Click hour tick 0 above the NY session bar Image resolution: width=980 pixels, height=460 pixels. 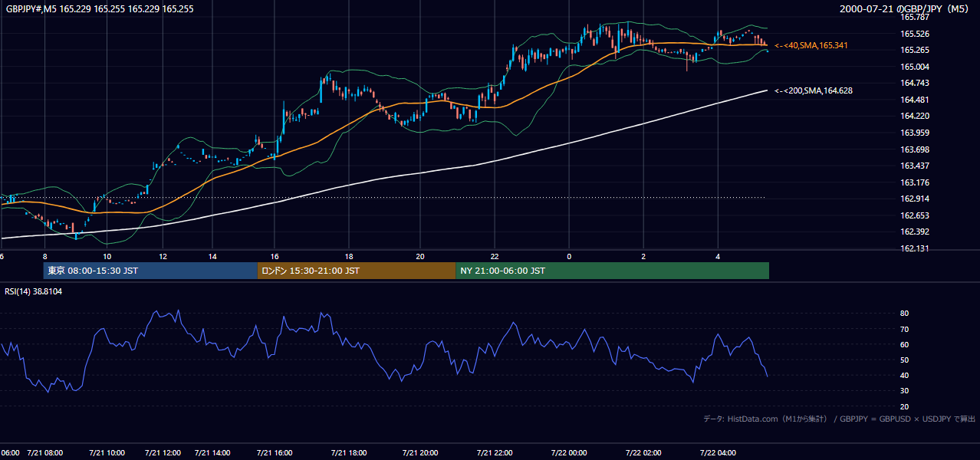coord(569,256)
